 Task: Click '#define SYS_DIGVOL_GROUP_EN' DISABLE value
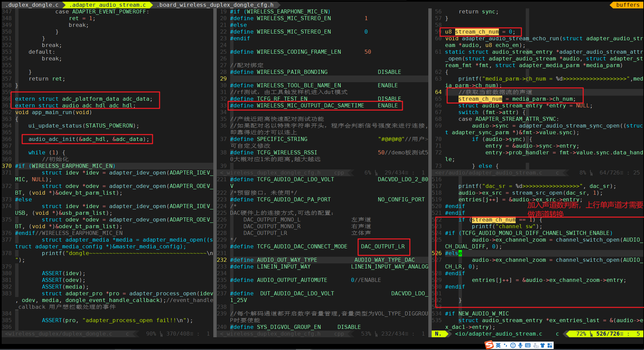point(349,327)
